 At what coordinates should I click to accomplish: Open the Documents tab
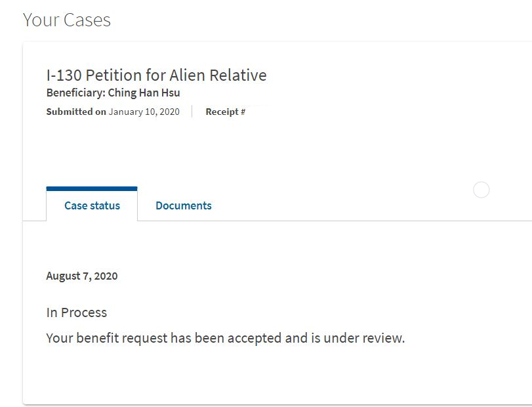pos(183,205)
